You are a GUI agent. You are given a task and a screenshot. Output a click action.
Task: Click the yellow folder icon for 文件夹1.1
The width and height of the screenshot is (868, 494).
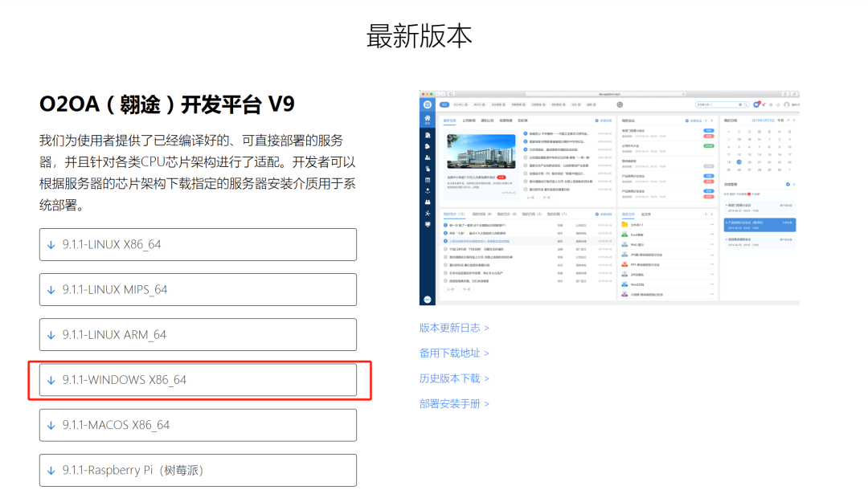point(623,223)
